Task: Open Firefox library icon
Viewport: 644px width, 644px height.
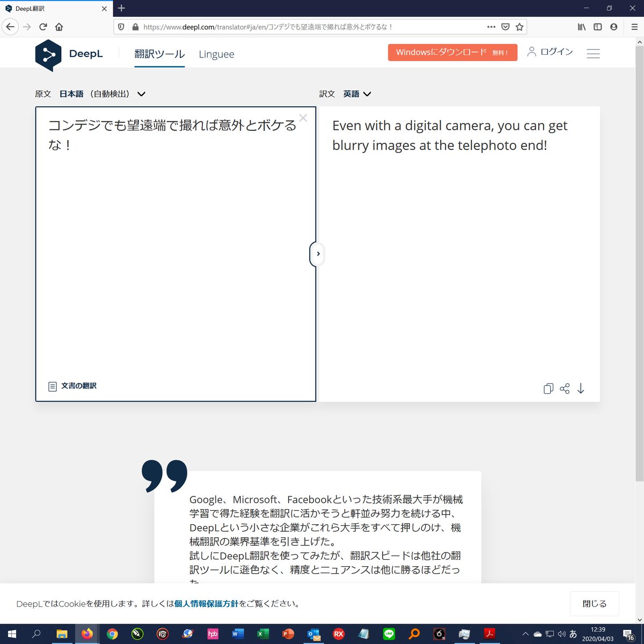Action: tap(582, 27)
